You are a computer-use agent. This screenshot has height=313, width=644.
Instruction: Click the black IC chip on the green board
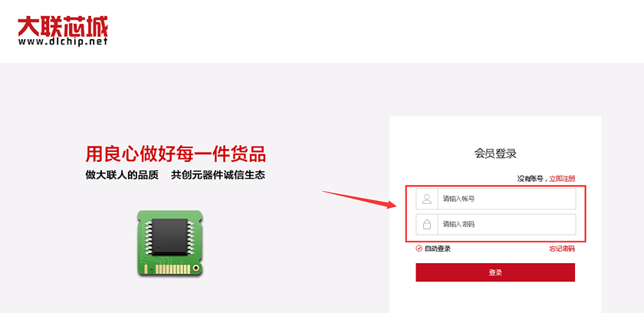coord(170,237)
